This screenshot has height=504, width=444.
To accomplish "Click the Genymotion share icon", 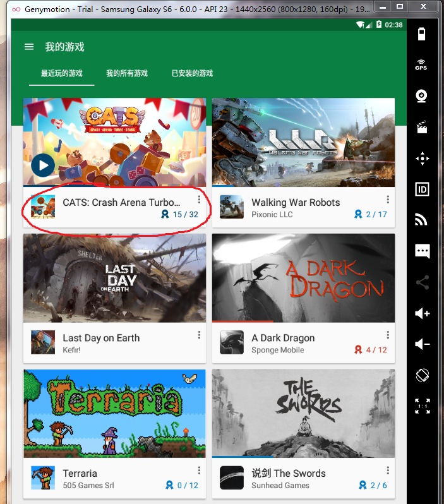I will 422,282.
